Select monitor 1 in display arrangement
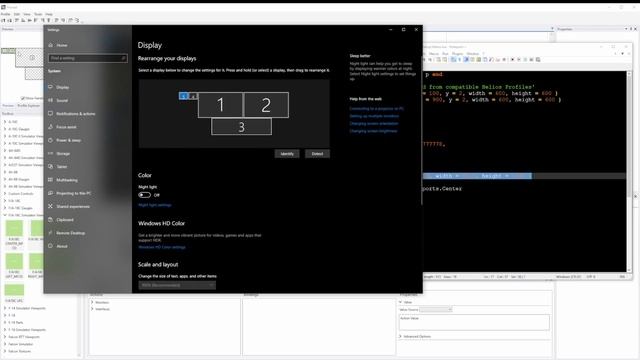 (x=220, y=105)
